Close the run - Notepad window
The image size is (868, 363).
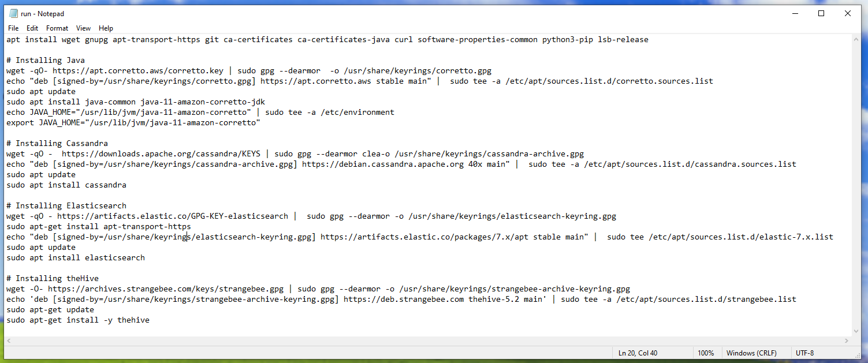pos(848,14)
